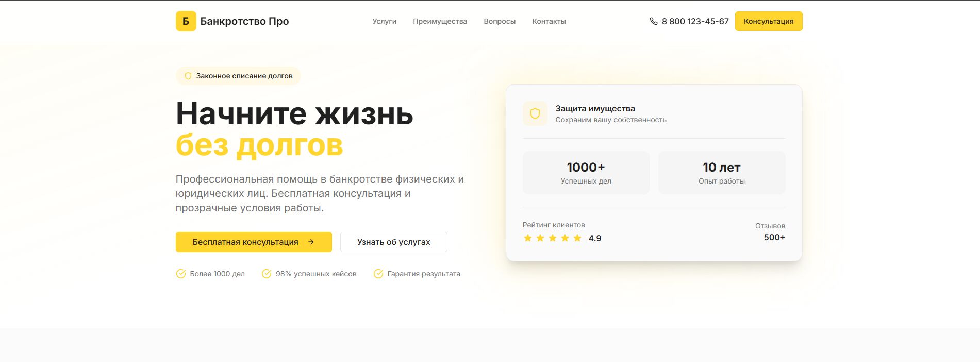
Task: Click the Банкротство Про brand name
Action: [x=244, y=21]
